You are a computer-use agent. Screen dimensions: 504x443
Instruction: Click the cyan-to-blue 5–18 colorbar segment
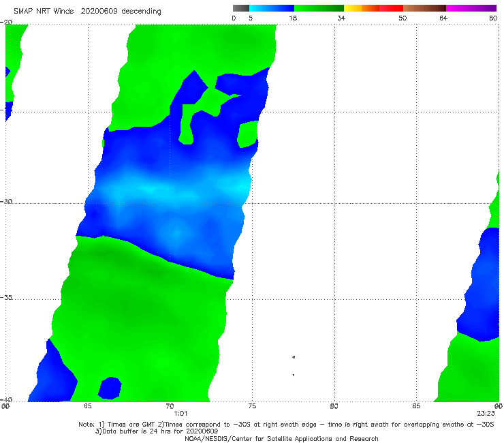tap(272, 8)
